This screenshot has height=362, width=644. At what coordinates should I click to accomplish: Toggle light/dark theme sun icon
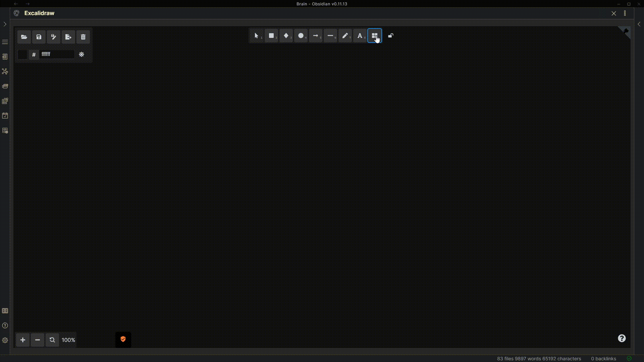tap(82, 54)
